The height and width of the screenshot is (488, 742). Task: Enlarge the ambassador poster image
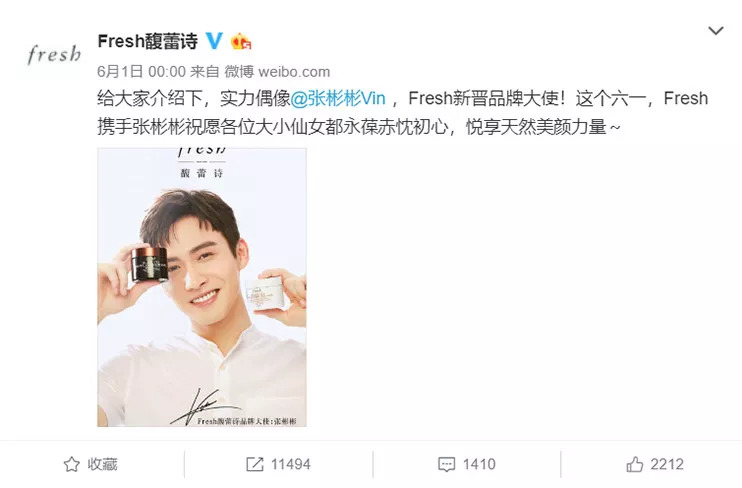pos(202,287)
